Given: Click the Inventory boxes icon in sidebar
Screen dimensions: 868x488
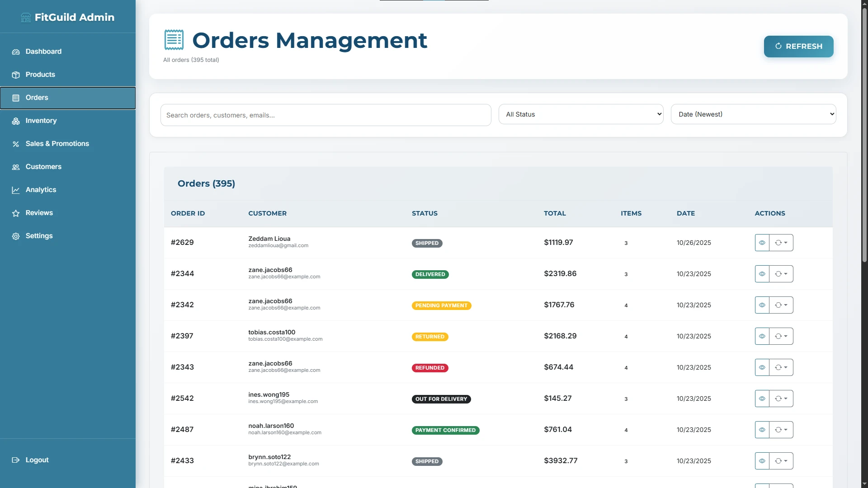Looking at the screenshot, I should (x=16, y=121).
